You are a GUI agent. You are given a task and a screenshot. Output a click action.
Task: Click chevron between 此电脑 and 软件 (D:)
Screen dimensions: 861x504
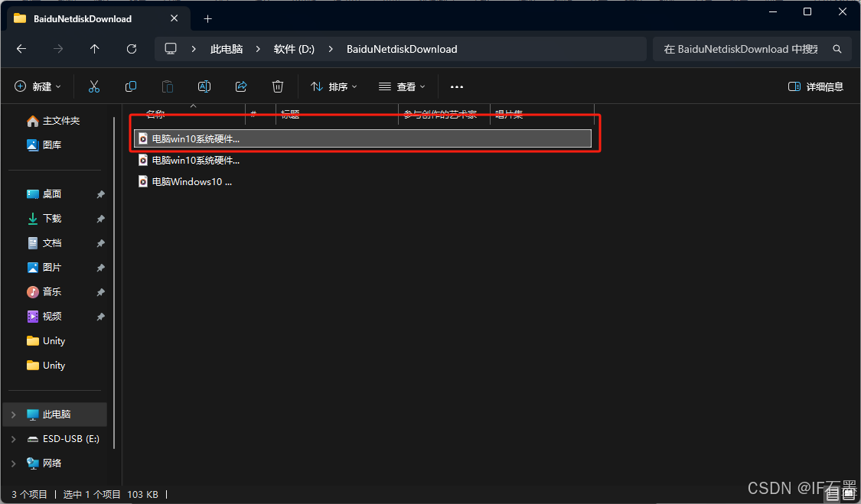[258, 49]
